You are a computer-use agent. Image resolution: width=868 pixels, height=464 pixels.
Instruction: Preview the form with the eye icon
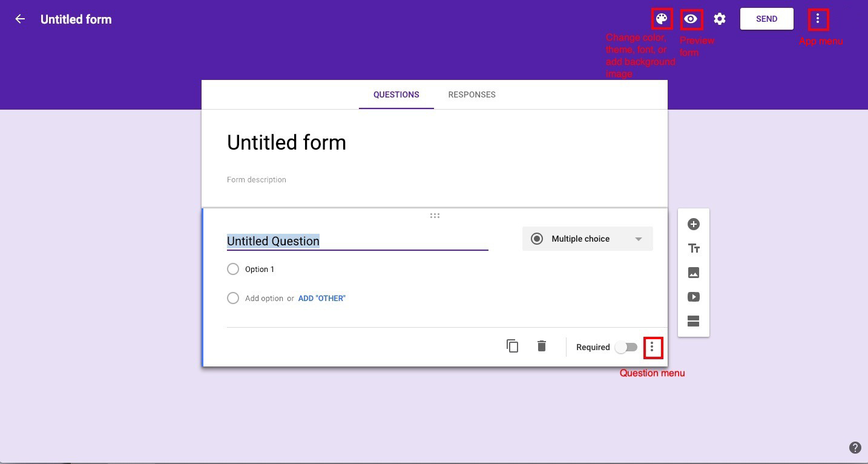point(691,19)
